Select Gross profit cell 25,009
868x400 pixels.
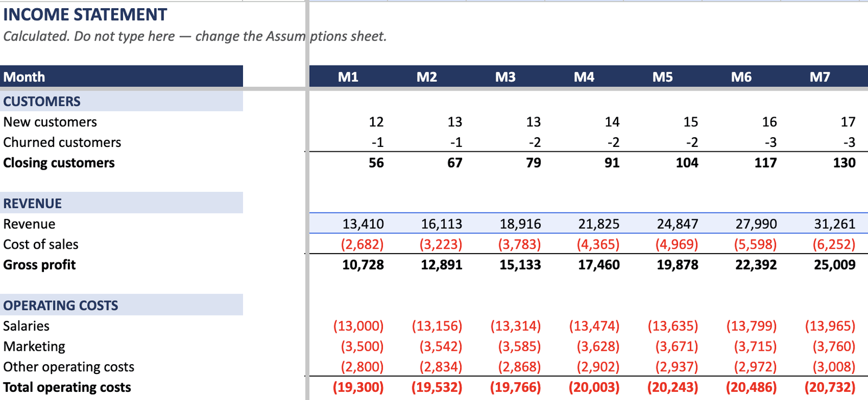point(835,264)
